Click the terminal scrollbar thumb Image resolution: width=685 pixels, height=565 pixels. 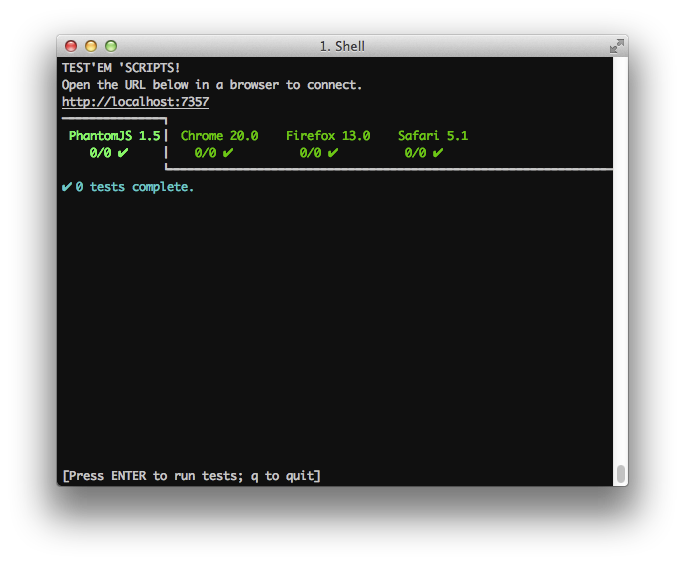pyautogui.click(x=621, y=473)
